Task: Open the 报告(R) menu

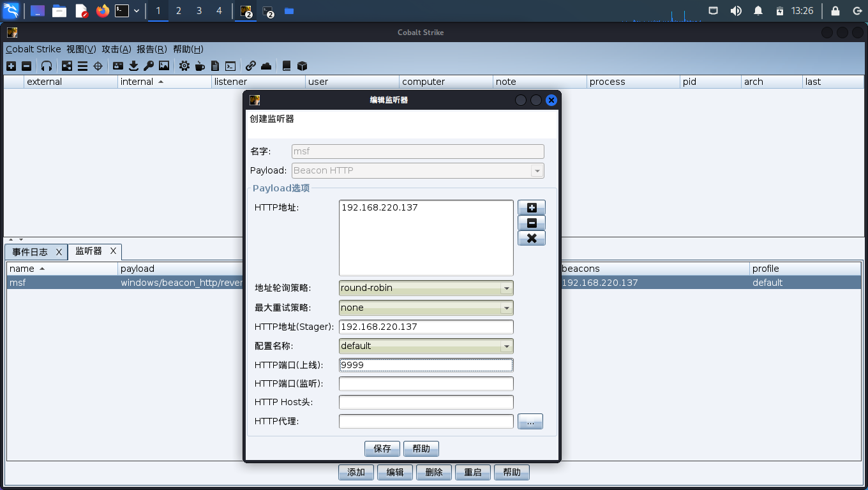Action: coord(152,49)
